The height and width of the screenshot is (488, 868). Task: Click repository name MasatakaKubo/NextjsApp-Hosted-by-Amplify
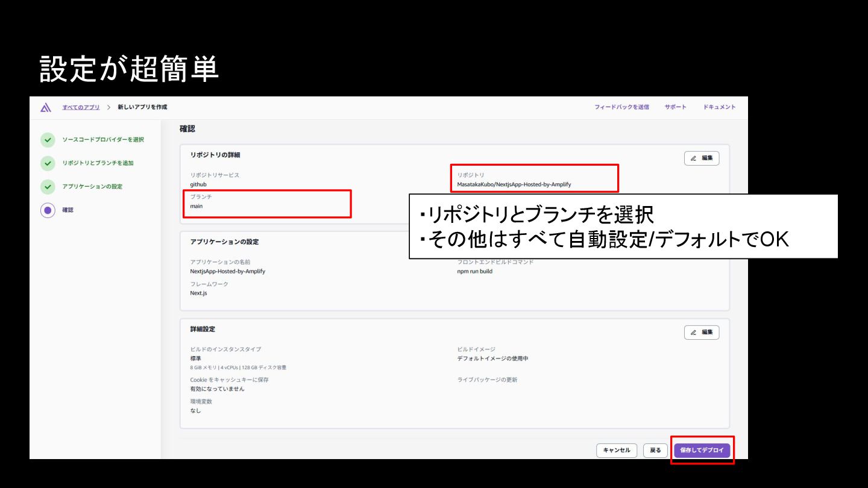[514, 184]
